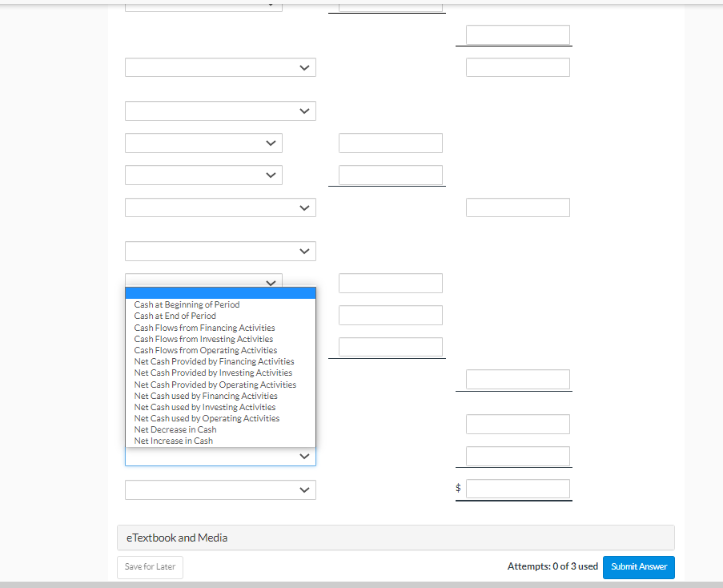Select 'Net Cash used by Operating Activities'

220,418
